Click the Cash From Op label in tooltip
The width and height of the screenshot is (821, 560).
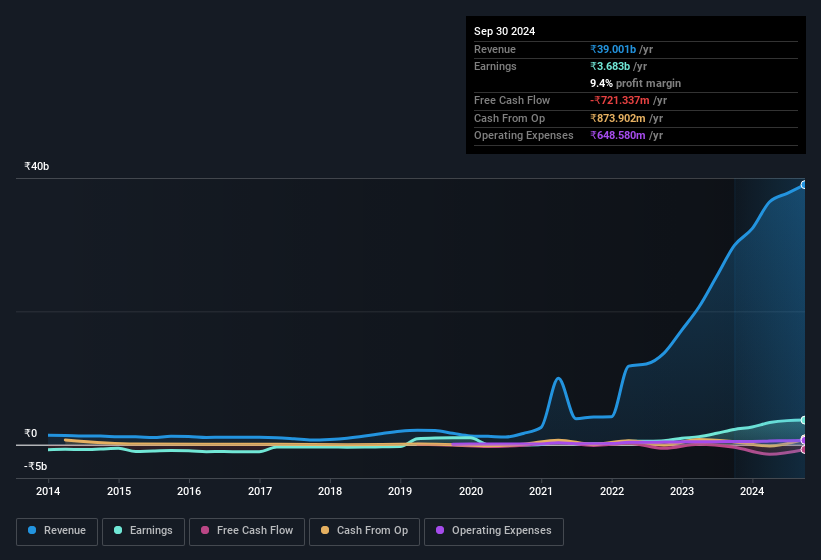point(509,118)
